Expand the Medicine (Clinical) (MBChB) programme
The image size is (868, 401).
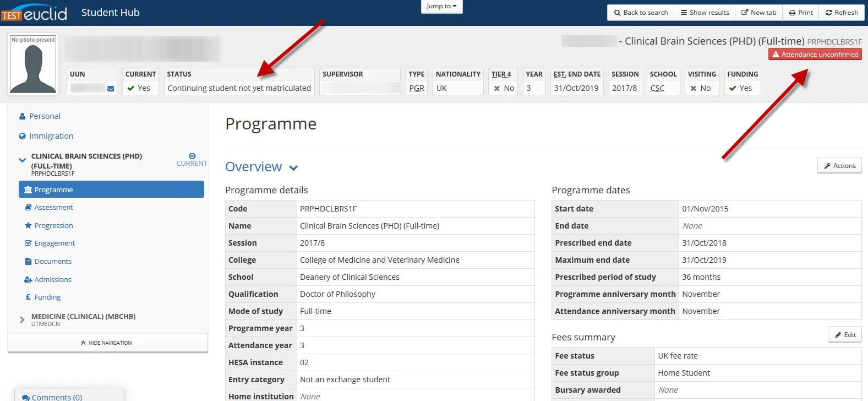coord(22,319)
